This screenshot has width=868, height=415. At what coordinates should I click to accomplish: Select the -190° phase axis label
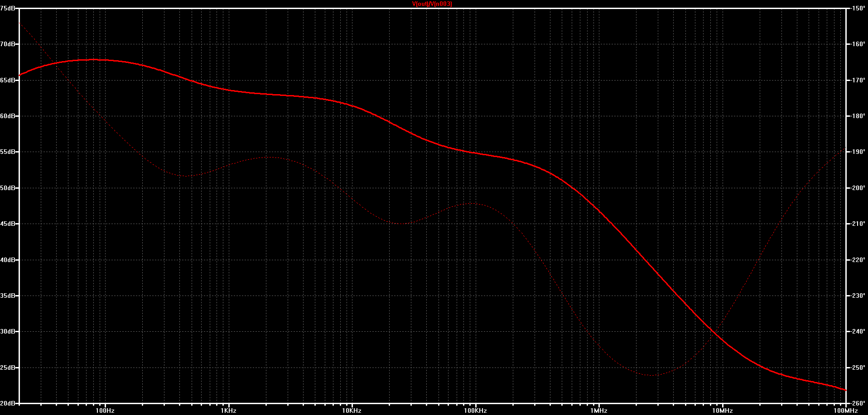[858, 152]
